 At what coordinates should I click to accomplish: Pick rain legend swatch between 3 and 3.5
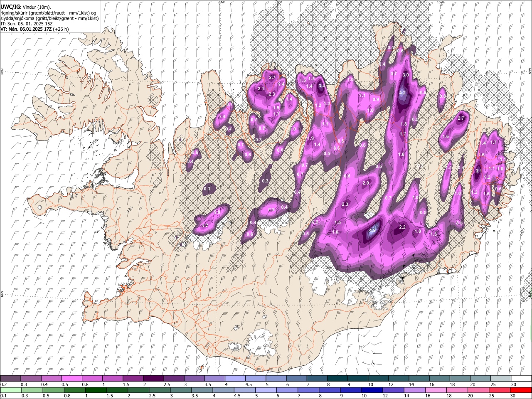[181, 390]
